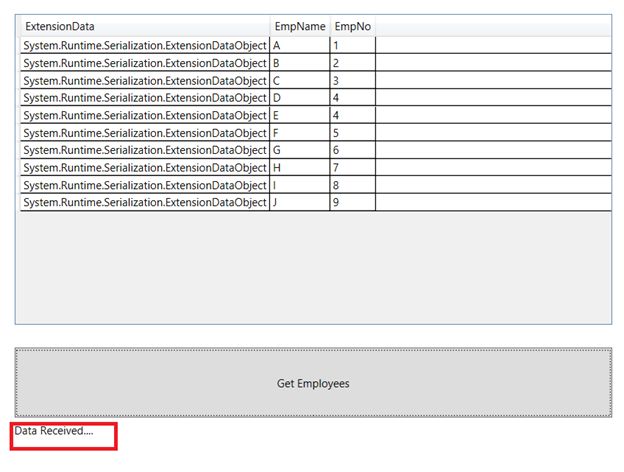The height and width of the screenshot is (472, 624).
Task: Select the EmpName cell showing H
Action: pyautogui.click(x=300, y=168)
